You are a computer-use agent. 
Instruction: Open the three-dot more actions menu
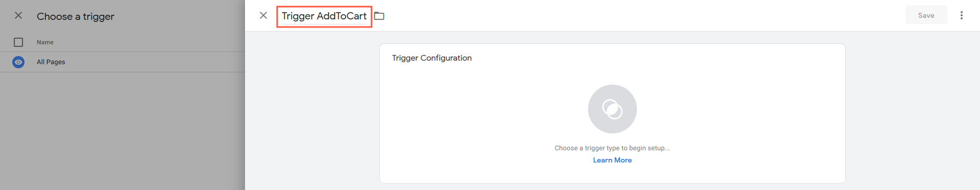(x=962, y=15)
